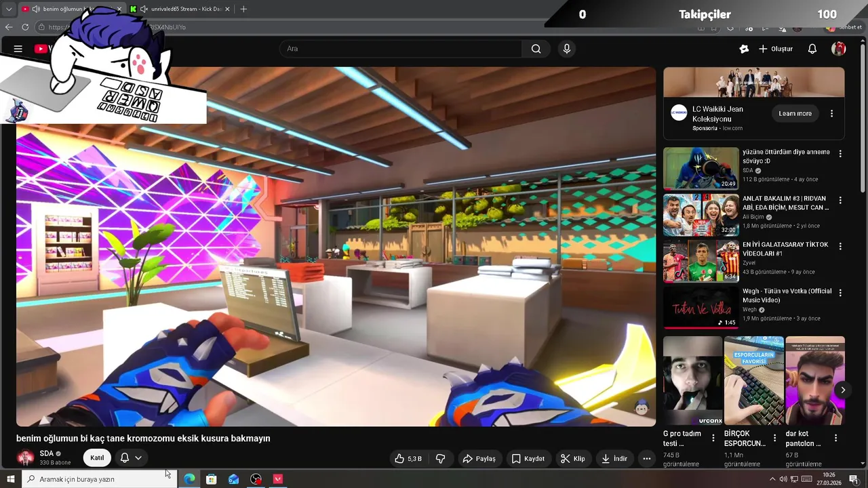Open the system tray volume icon
868x488 pixels.
point(783,479)
